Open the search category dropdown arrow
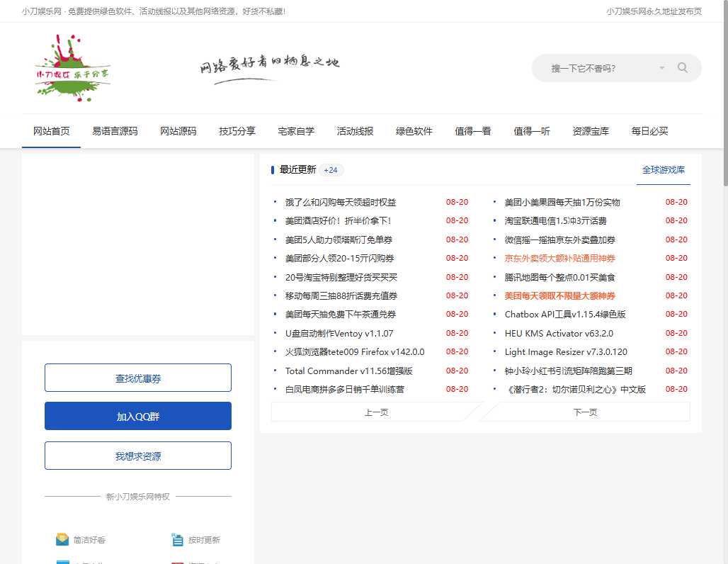 [662, 67]
